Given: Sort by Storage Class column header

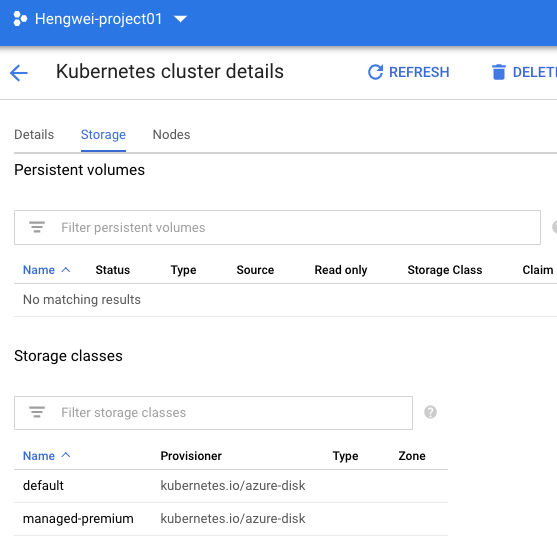Looking at the screenshot, I should [x=445, y=270].
